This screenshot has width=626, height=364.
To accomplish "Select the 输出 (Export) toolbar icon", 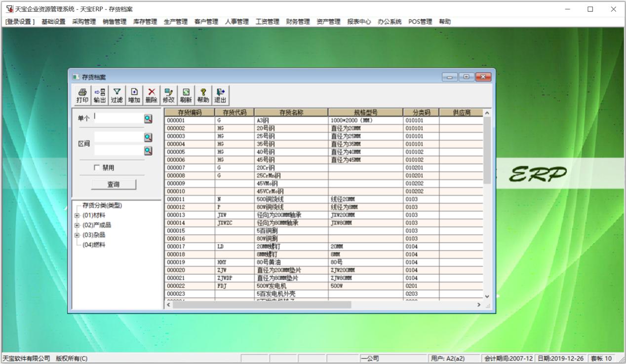I will tap(99, 94).
